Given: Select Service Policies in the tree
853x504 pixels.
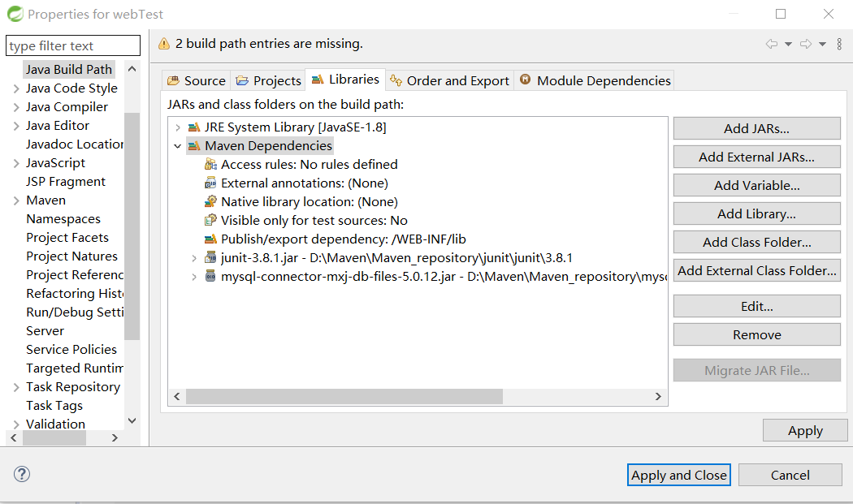Looking at the screenshot, I should pyautogui.click(x=71, y=350).
